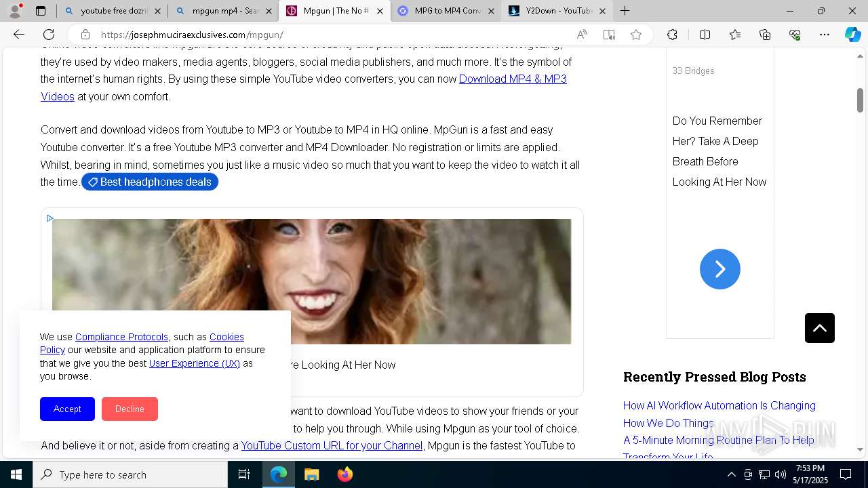The width and height of the screenshot is (868, 488).
Task: Switch to MPG to MP4 Converter tab
Action: click(446, 11)
